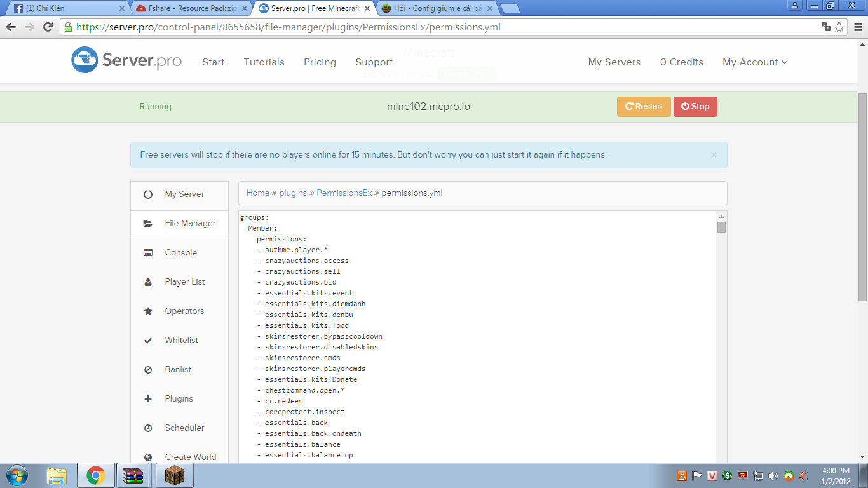Close the Fshare Resource Pack tab
Screen dimensions: 868x488
(245, 8)
